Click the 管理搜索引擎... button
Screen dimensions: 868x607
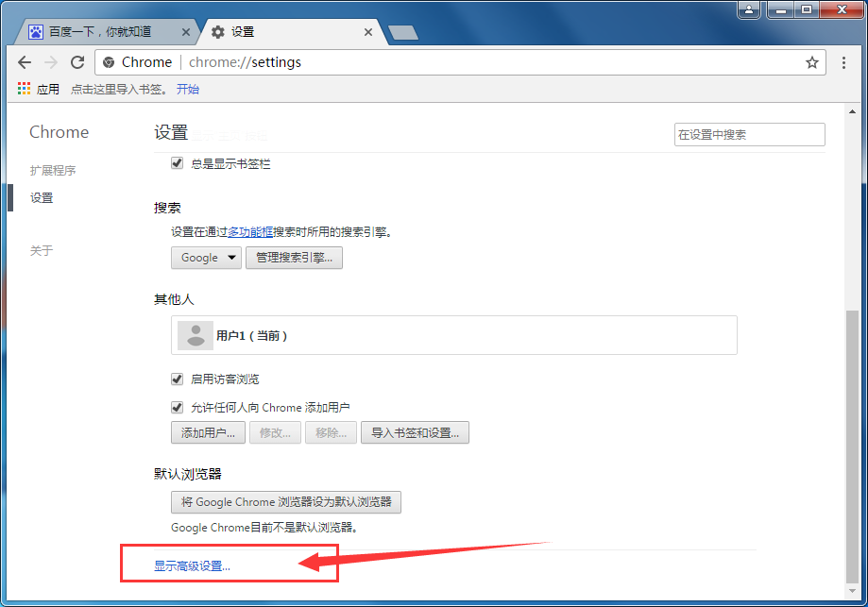[294, 258]
